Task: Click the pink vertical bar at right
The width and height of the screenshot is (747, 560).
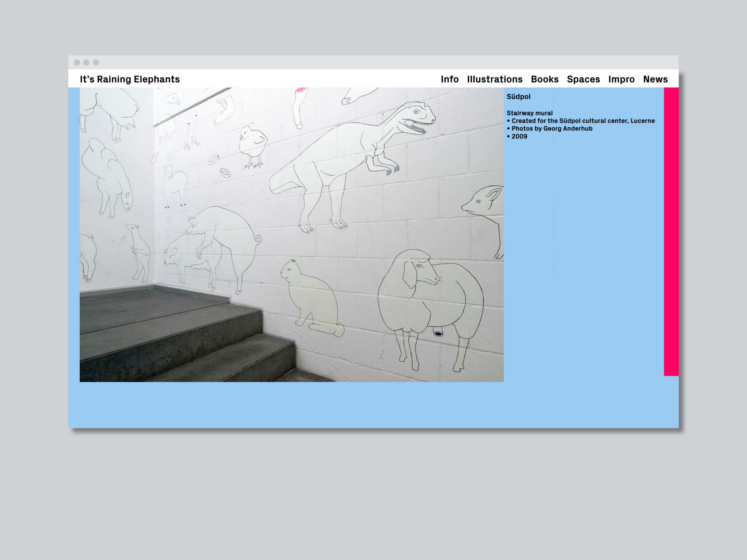Action: click(671, 231)
